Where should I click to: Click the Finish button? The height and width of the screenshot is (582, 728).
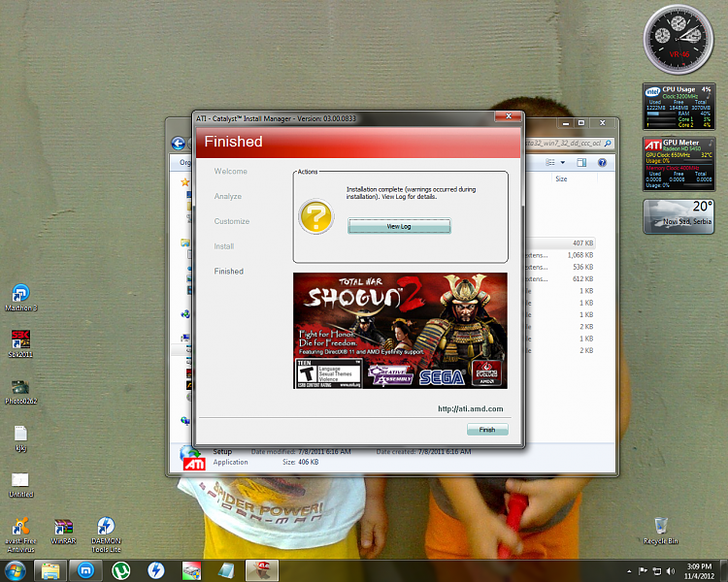[x=487, y=430]
